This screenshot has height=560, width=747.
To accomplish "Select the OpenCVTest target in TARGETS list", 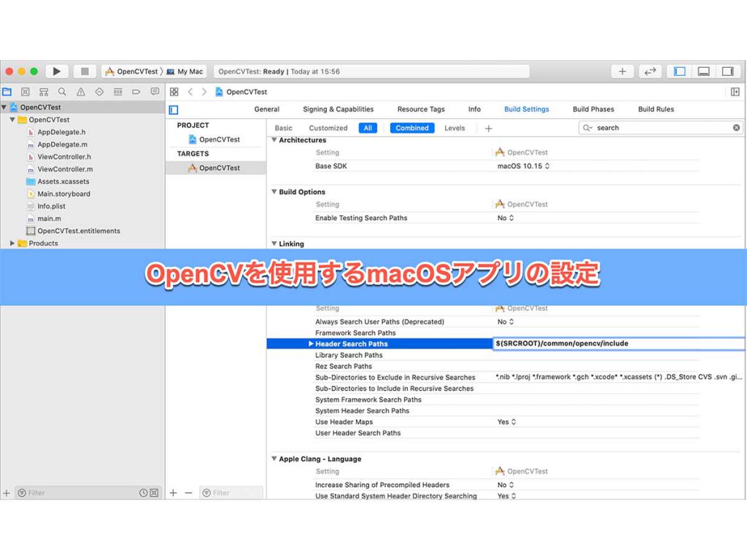I will (x=216, y=168).
